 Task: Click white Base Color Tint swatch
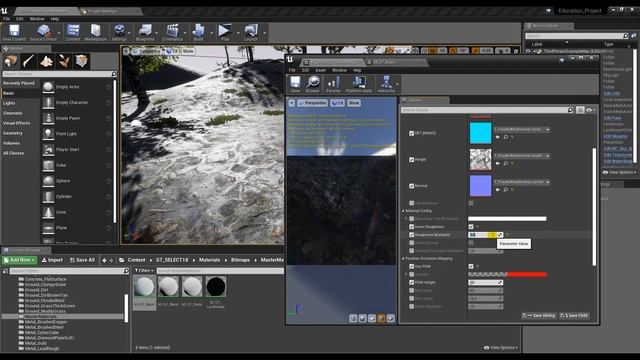click(507, 219)
